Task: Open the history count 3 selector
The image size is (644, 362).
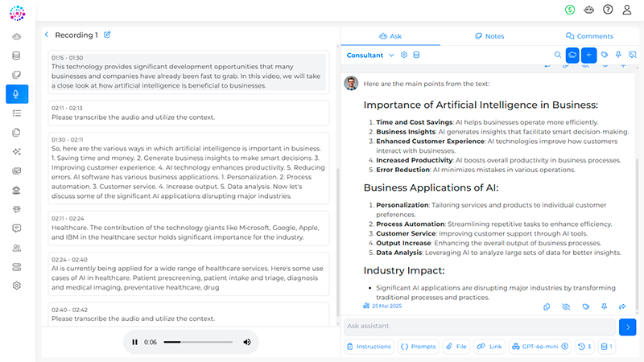Action: [584, 347]
